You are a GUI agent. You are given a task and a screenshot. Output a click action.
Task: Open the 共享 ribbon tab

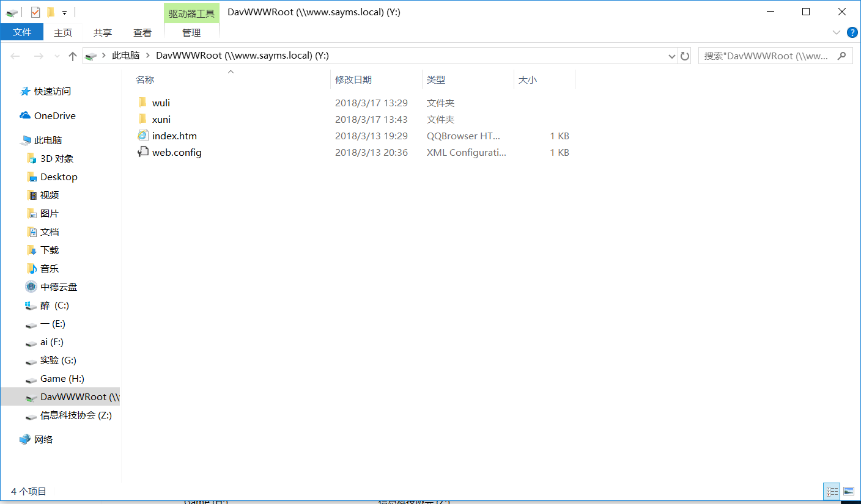click(x=103, y=33)
